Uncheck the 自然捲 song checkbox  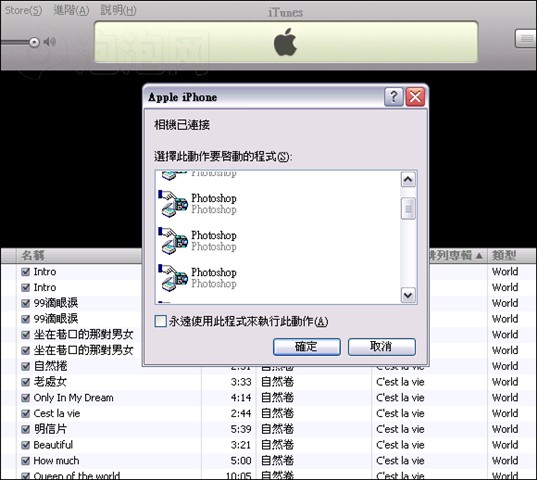tap(25, 366)
